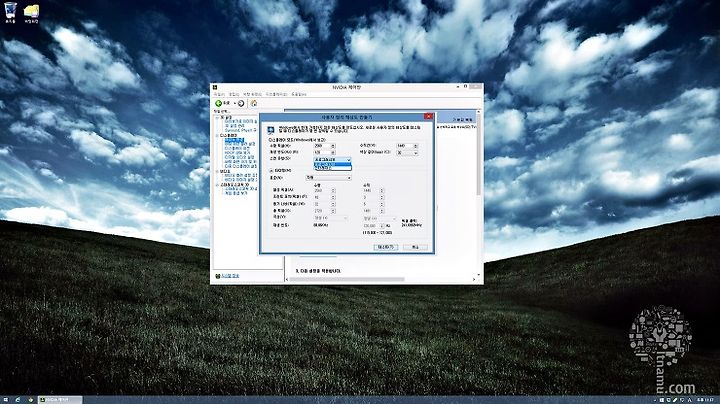720x404 pixels.
Task: Go back using the green arrow button
Action: pos(219,103)
